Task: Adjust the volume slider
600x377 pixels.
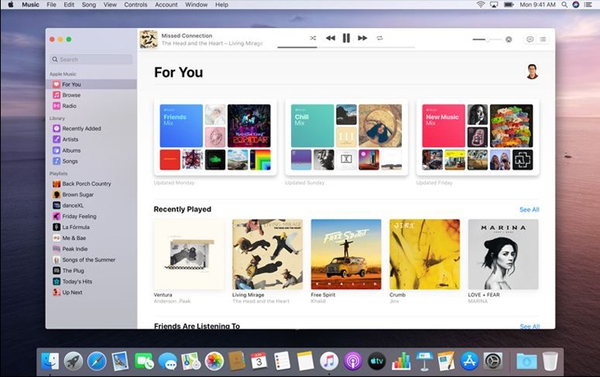Action: [x=487, y=39]
